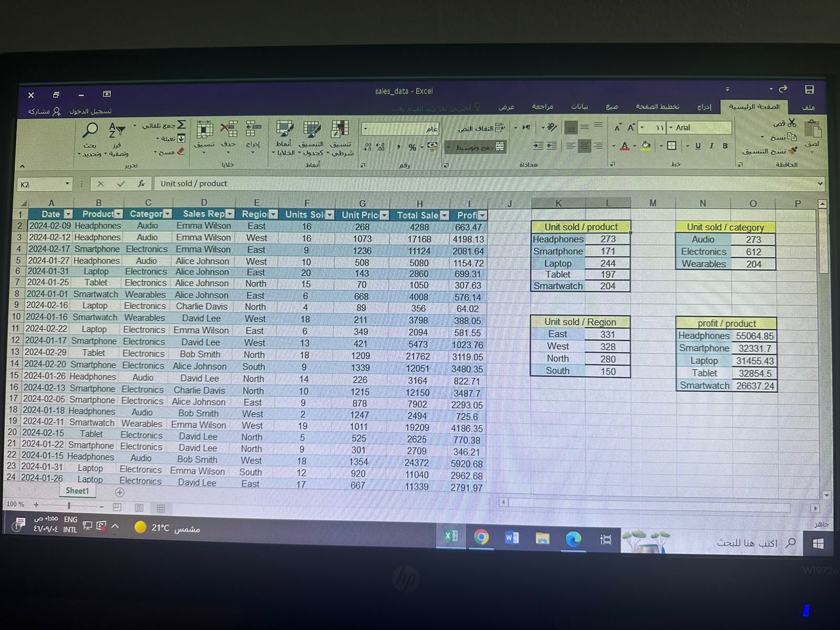Click the Insert Function fx icon
This screenshot has width=840, height=630.
pos(141,184)
